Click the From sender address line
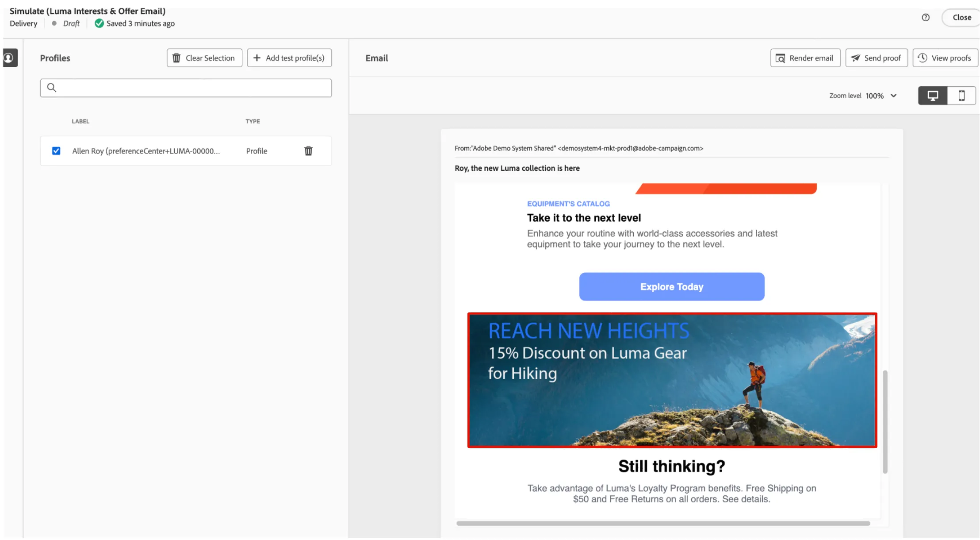The image size is (980, 540). [x=579, y=148]
